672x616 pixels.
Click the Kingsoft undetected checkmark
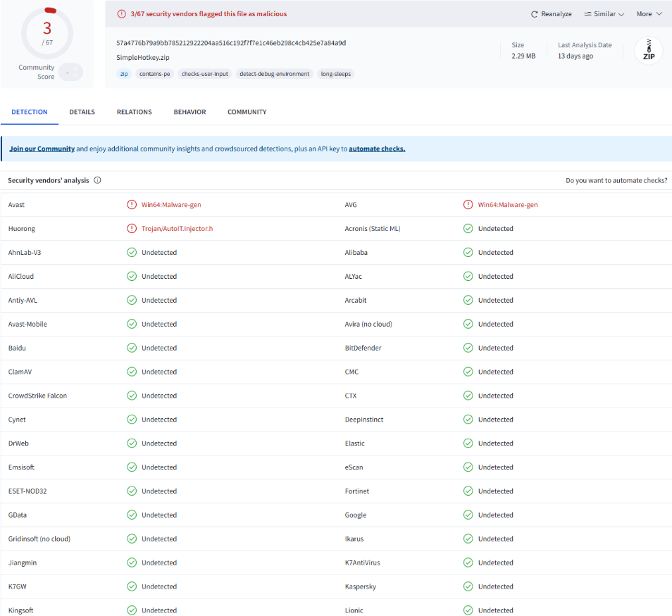tap(132, 610)
